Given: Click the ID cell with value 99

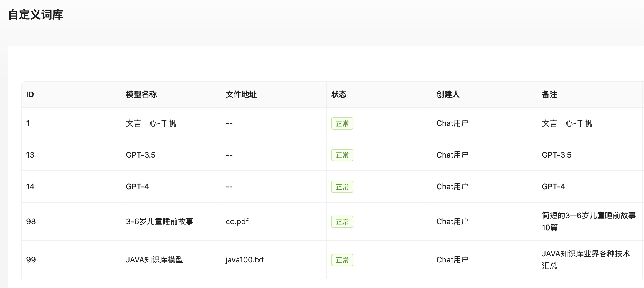Looking at the screenshot, I should (31, 260).
